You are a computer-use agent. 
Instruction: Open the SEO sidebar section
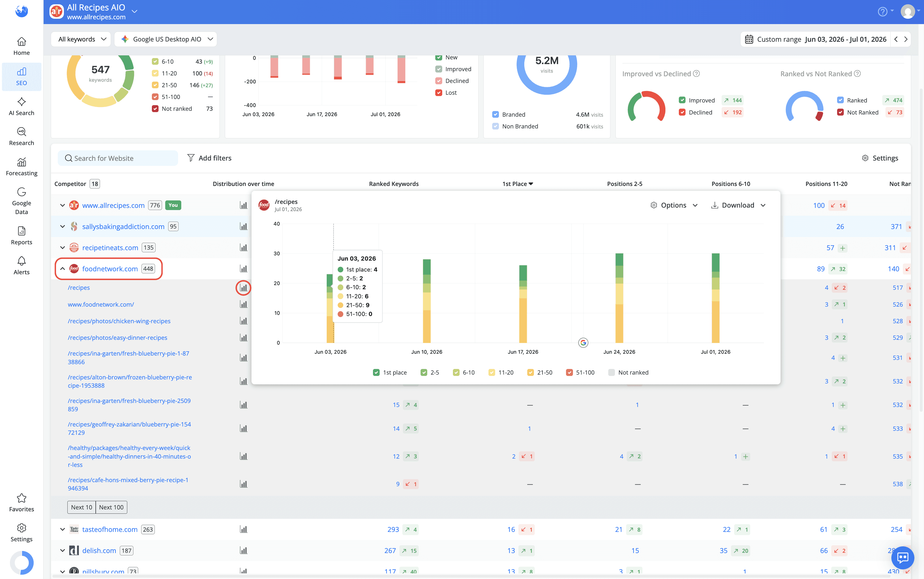[21, 77]
